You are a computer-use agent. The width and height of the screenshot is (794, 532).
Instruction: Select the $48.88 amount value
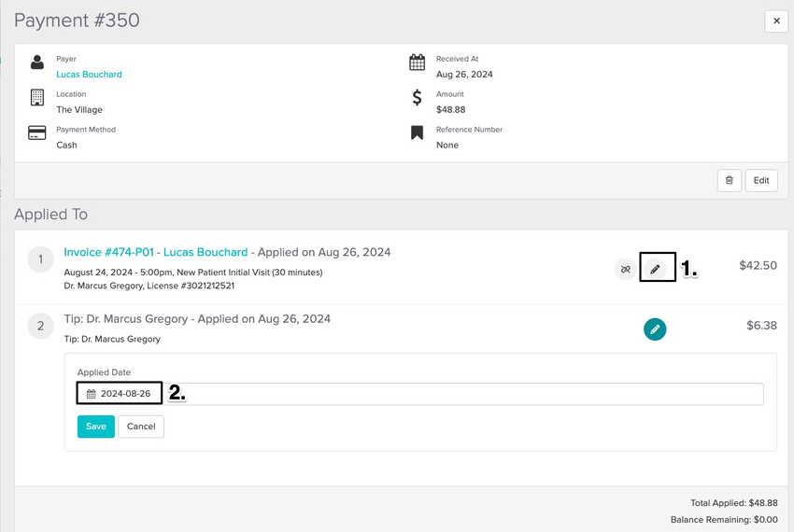coord(450,110)
